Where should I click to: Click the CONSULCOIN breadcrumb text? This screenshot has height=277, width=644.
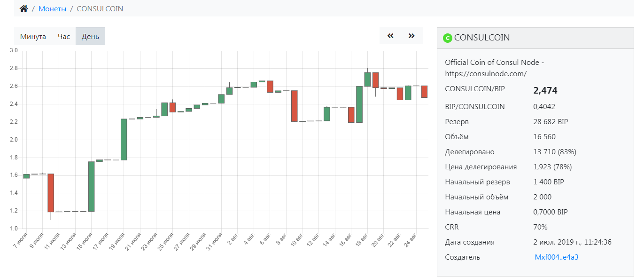(100, 8)
